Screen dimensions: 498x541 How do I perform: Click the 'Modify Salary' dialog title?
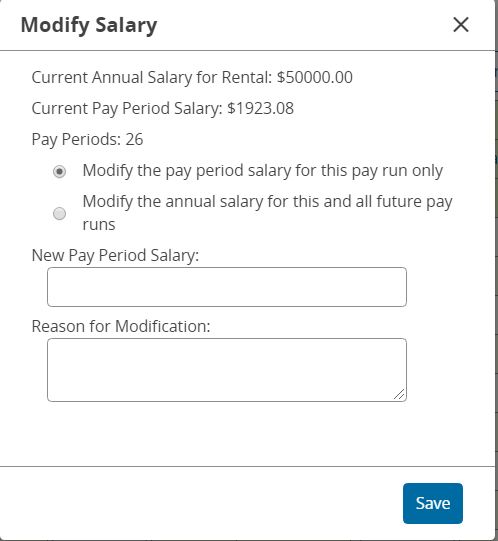pos(89,26)
